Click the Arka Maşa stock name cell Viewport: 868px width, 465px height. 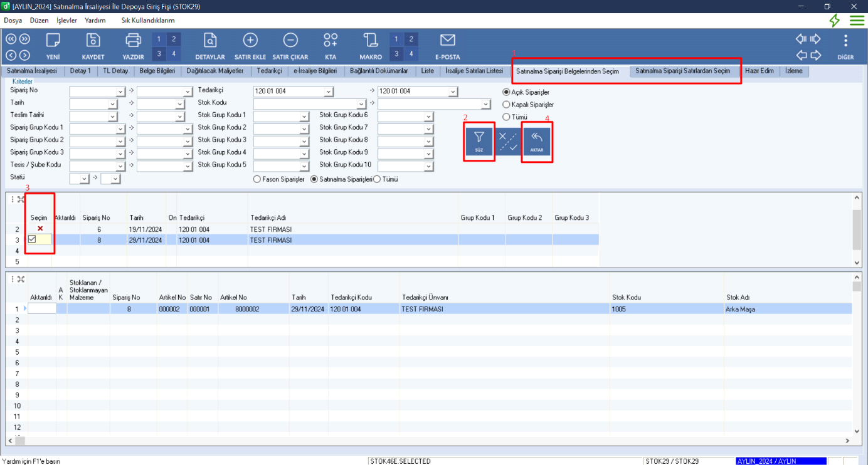pos(788,309)
